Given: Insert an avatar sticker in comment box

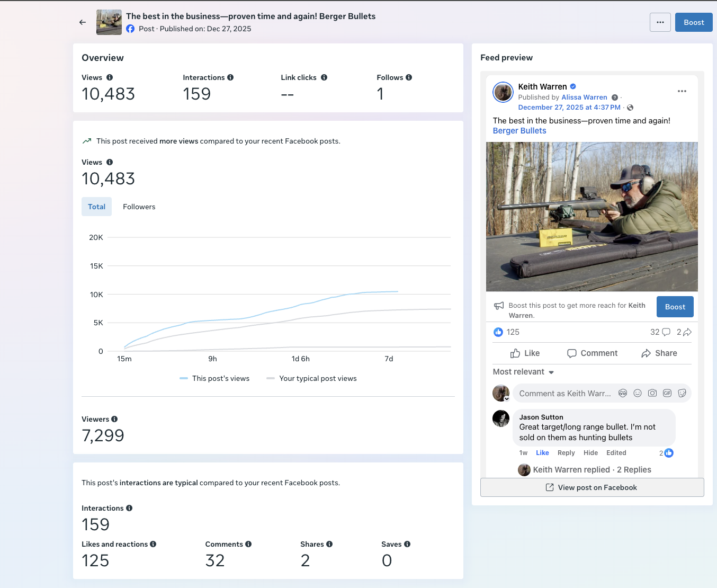Looking at the screenshot, I should 623,393.
